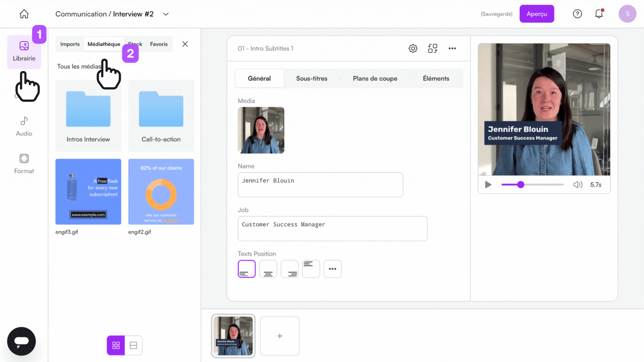Expand the Interview #2 project dropdown
This screenshot has height=362, width=644.
click(166, 14)
